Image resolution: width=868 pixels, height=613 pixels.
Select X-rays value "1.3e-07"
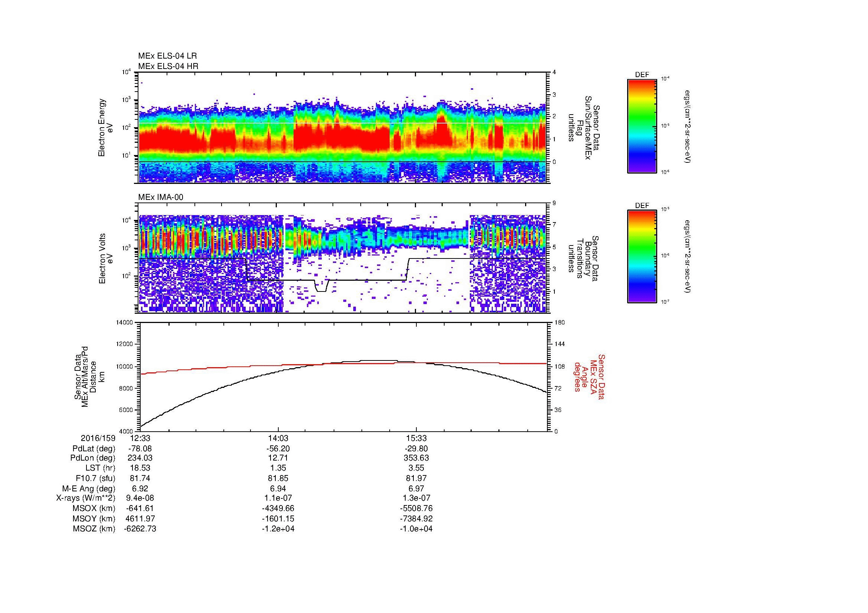416,498
